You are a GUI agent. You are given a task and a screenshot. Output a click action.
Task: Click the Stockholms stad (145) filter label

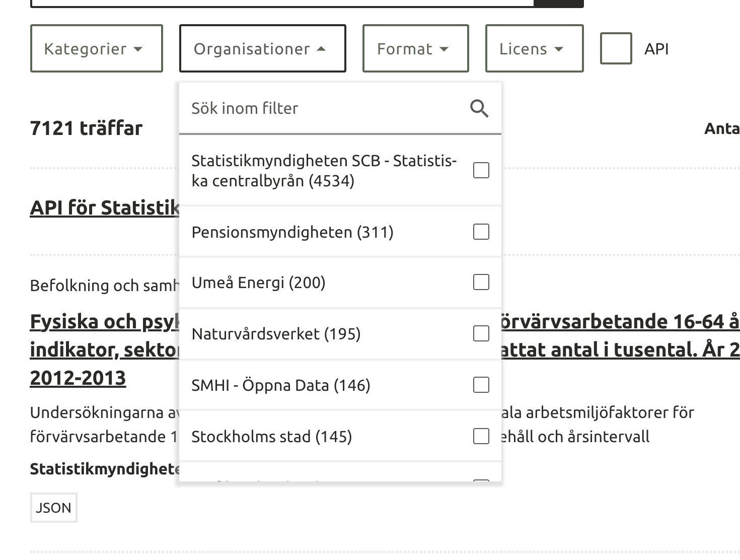click(271, 437)
